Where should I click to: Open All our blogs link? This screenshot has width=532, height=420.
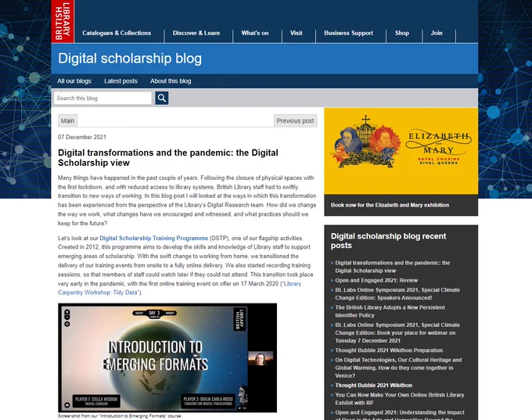click(x=74, y=81)
